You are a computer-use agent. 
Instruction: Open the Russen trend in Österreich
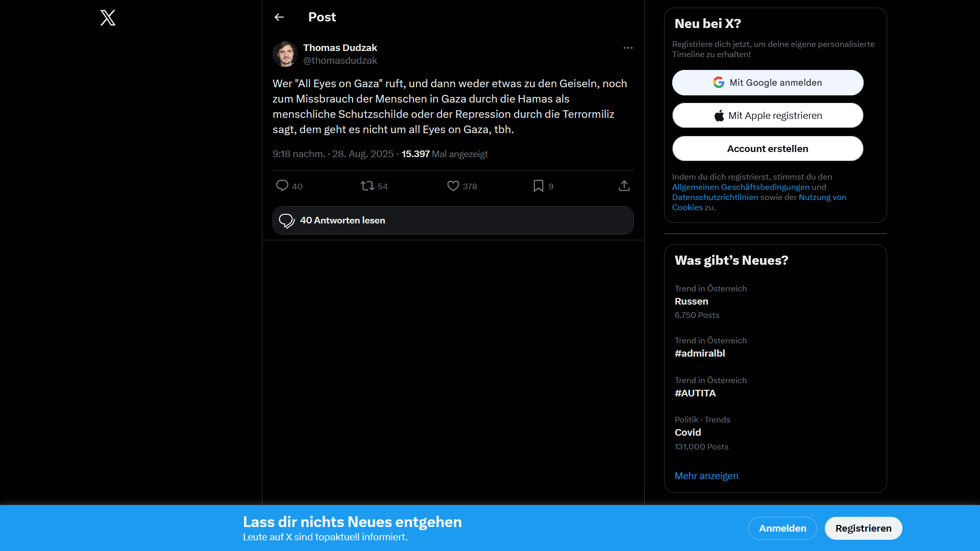(x=691, y=302)
